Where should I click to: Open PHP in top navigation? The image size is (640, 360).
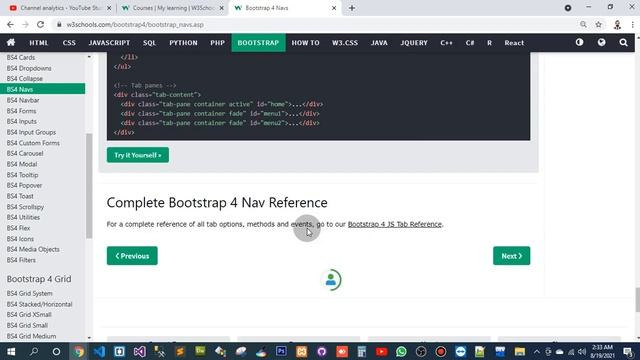pos(218,42)
